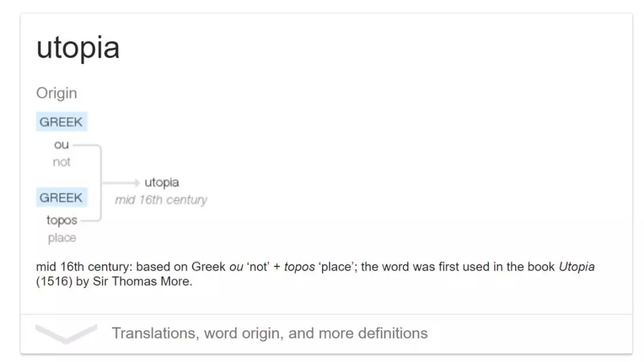Click italic 'ou' in the description sentence

point(236,267)
